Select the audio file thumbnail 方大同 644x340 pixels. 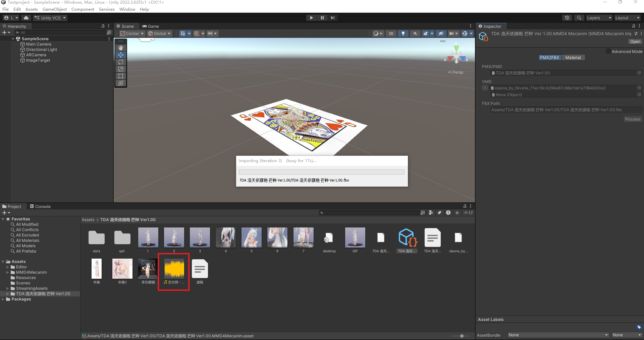[174, 269]
